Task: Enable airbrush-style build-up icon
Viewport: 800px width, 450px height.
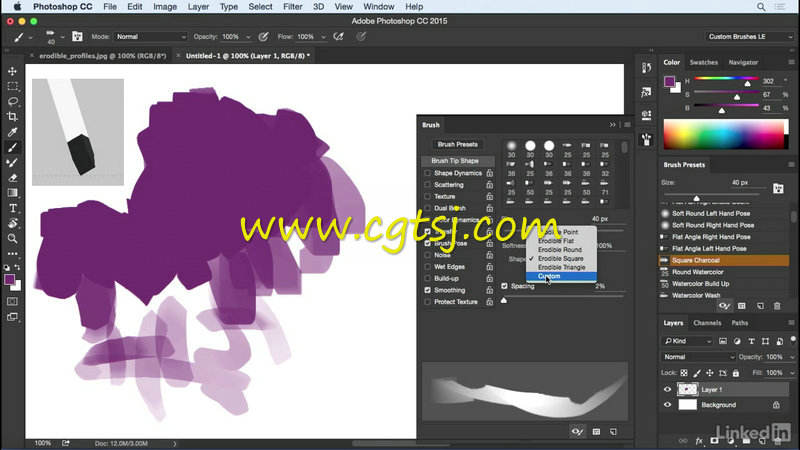Action: pos(338,37)
